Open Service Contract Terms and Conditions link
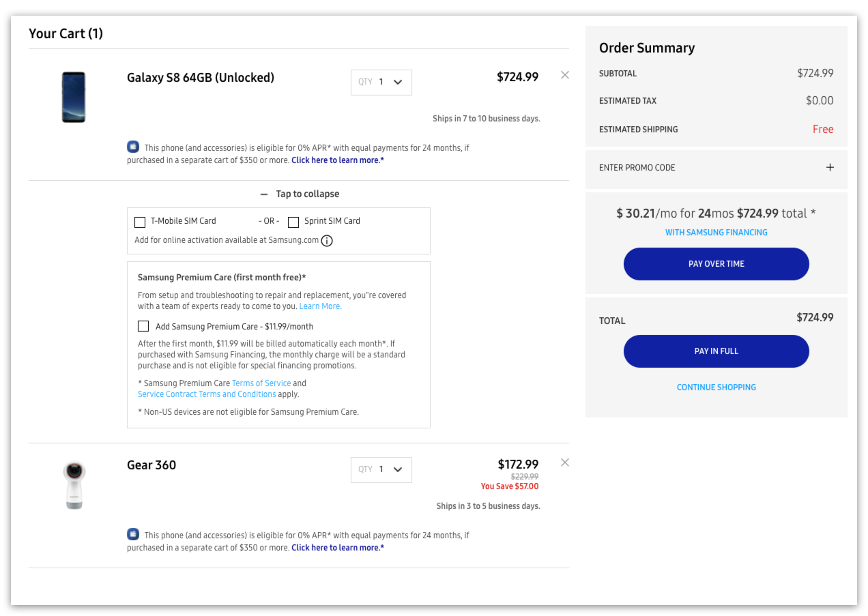The width and height of the screenshot is (868, 616). [x=207, y=394]
